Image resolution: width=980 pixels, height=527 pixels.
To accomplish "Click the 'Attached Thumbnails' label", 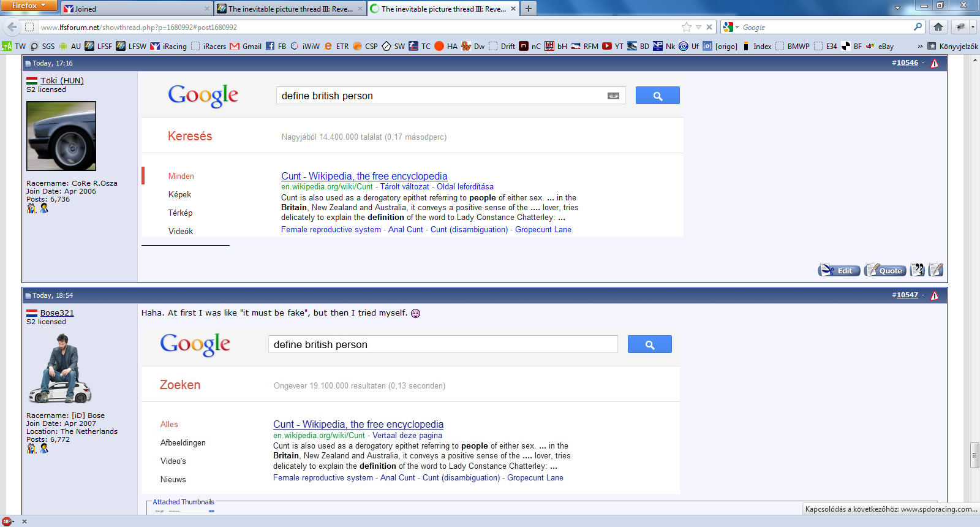I will (183, 502).
